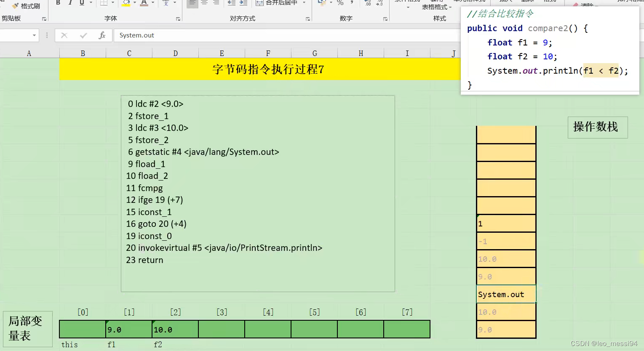Open Font (字体) dialog launcher

click(178, 19)
